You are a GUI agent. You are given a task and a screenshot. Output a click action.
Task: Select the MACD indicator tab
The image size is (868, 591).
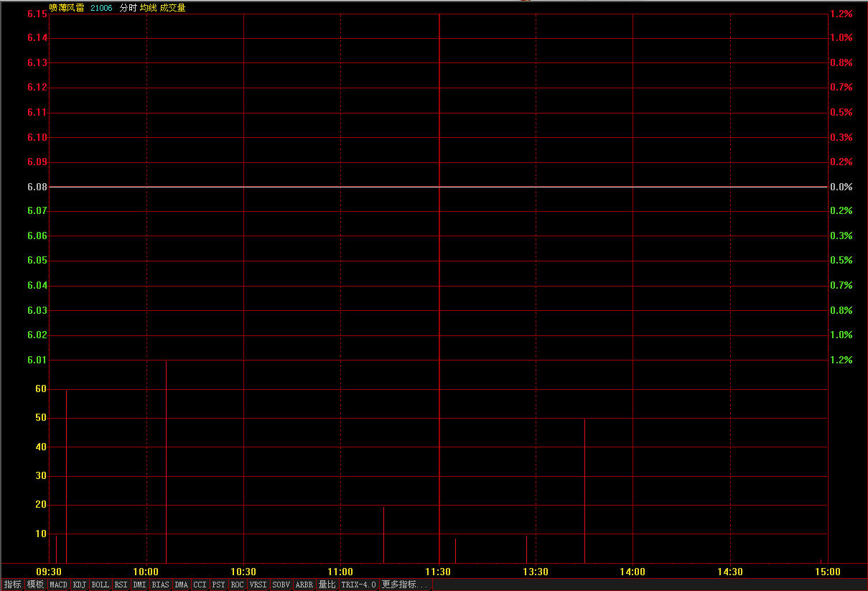pos(58,585)
